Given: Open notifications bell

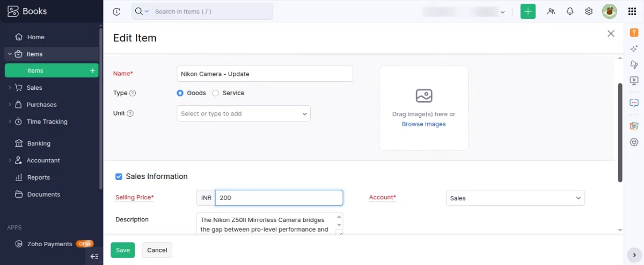Looking at the screenshot, I should pyautogui.click(x=570, y=11).
